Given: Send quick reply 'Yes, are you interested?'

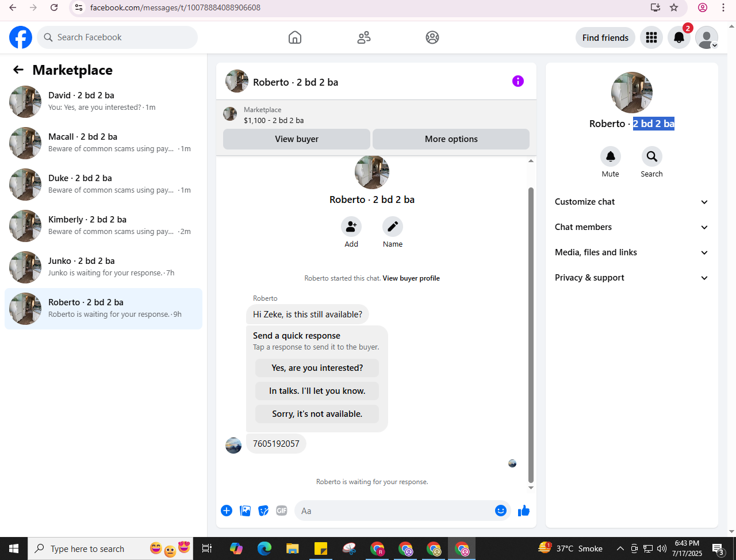Looking at the screenshot, I should [x=317, y=368].
